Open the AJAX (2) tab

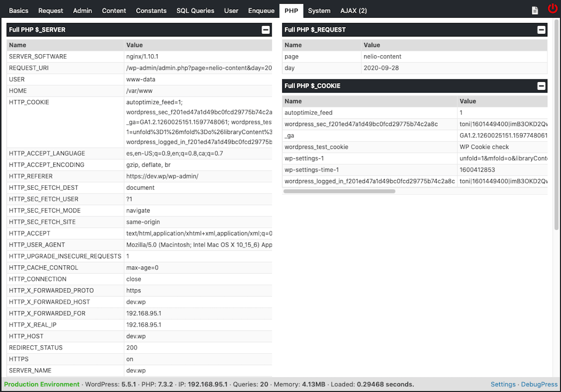pos(353,10)
